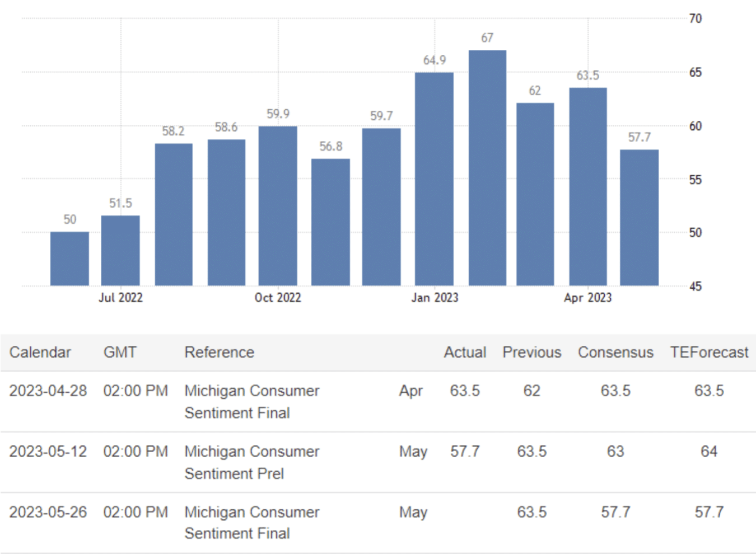Click the Jan 2023 x-axis label
The height and width of the screenshot is (554, 756).
[x=435, y=298]
